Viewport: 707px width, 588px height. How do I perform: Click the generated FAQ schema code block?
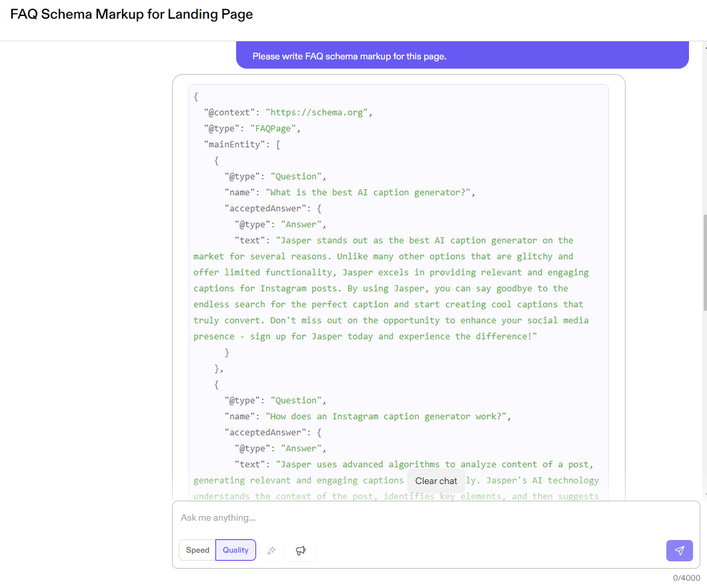click(399, 287)
